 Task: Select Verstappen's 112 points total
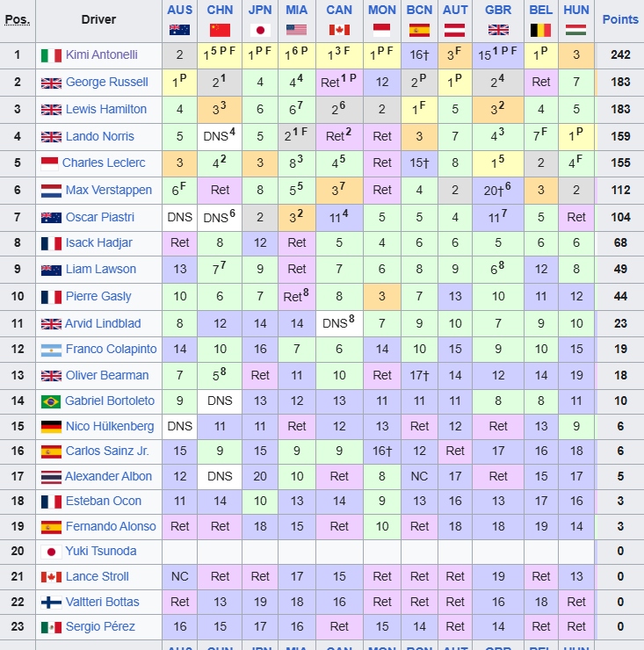point(620,190)
